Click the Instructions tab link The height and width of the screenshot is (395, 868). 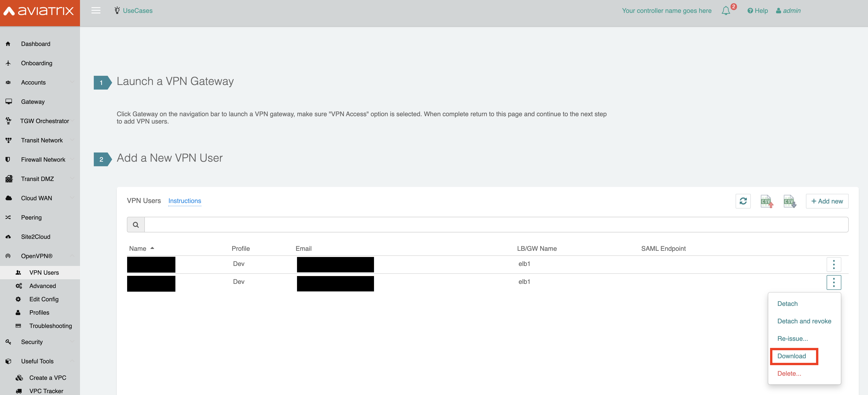pyautogui.click(x=185, y=200)
